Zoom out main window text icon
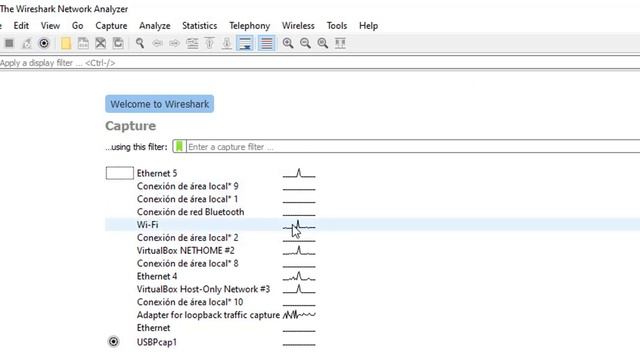Image resolution: width=640 pixels, height=360 pixels. [305, 43]
